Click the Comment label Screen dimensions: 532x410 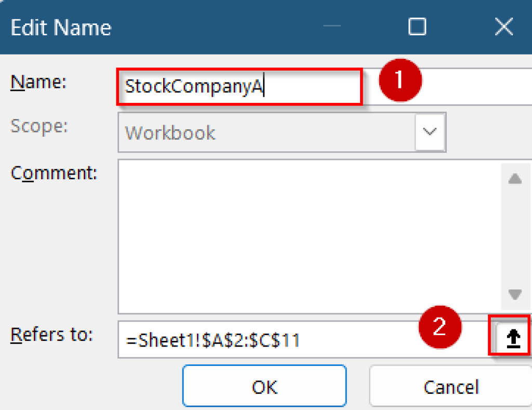54,173
